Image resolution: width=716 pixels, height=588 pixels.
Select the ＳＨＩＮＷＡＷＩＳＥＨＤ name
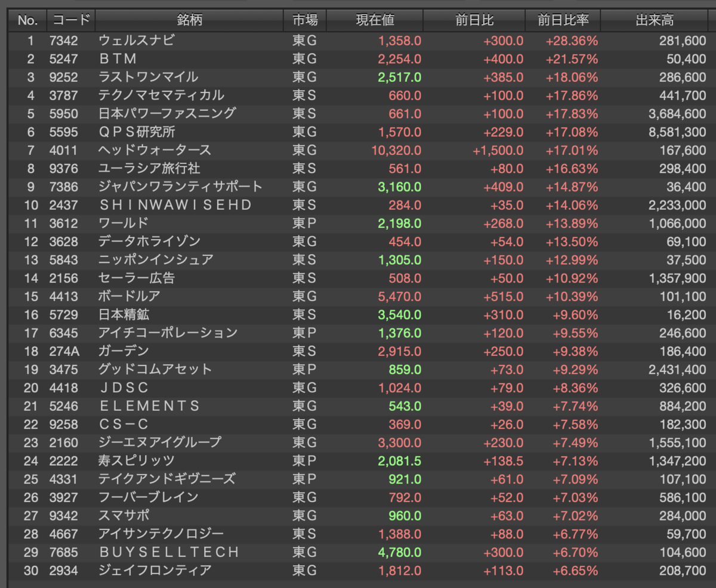(x=175, y=205)
